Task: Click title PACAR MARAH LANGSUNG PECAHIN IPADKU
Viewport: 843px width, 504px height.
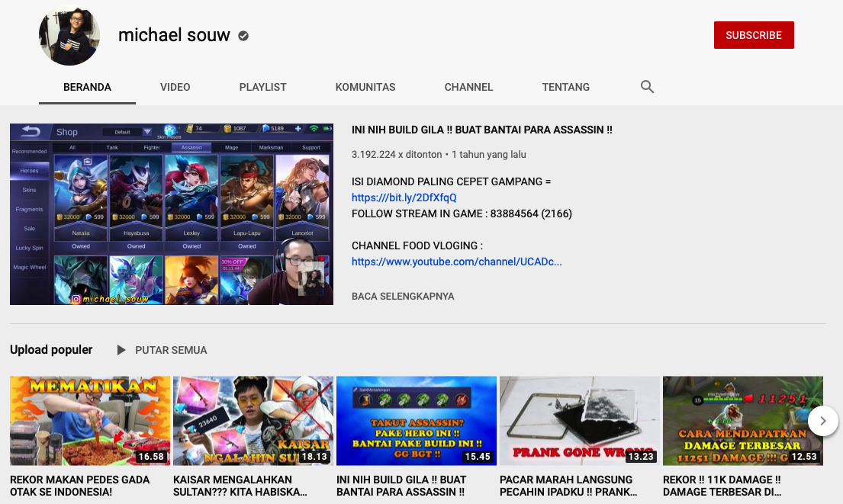Action: tap(568, 486)
